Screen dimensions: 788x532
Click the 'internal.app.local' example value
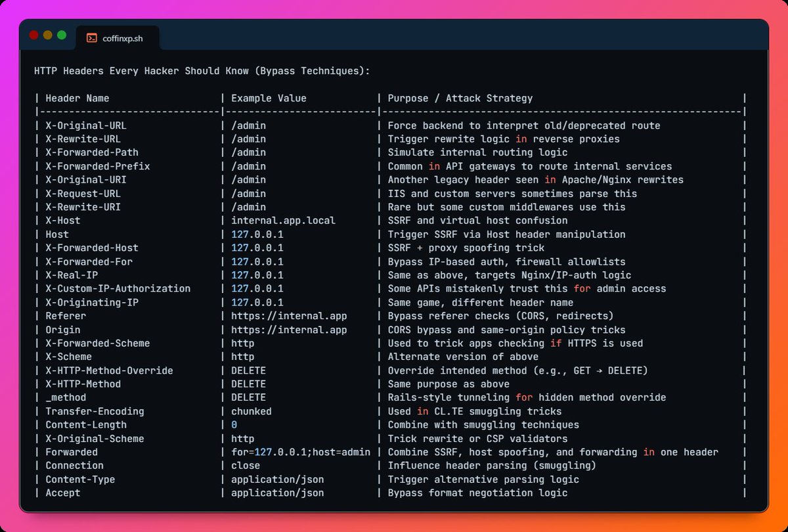(283, 221)
